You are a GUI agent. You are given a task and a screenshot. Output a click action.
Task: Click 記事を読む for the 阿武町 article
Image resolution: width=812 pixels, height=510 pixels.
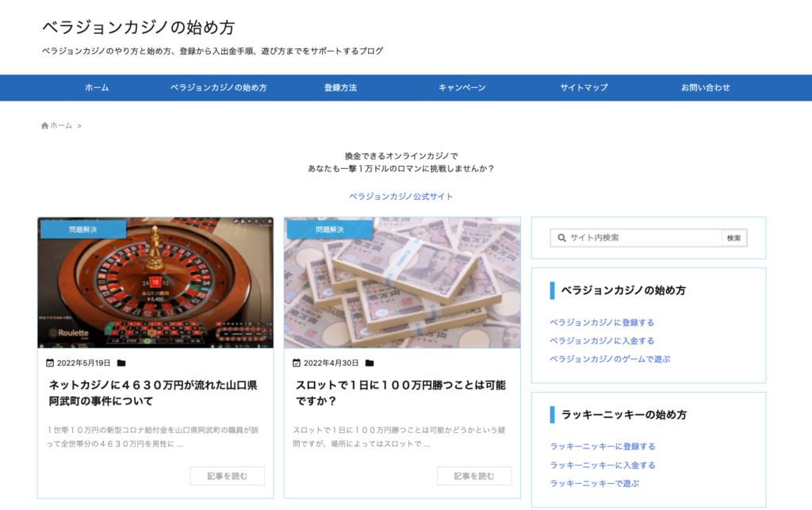(x=228, y=476)
